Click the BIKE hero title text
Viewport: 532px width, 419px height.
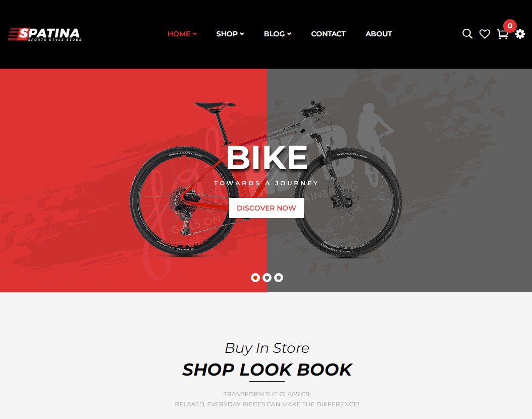coord(267,158)
